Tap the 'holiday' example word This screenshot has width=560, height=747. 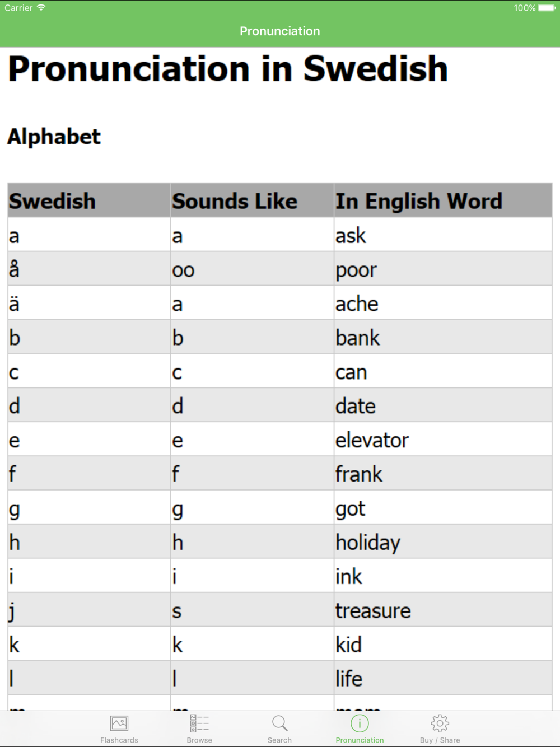tap(368, 542)
